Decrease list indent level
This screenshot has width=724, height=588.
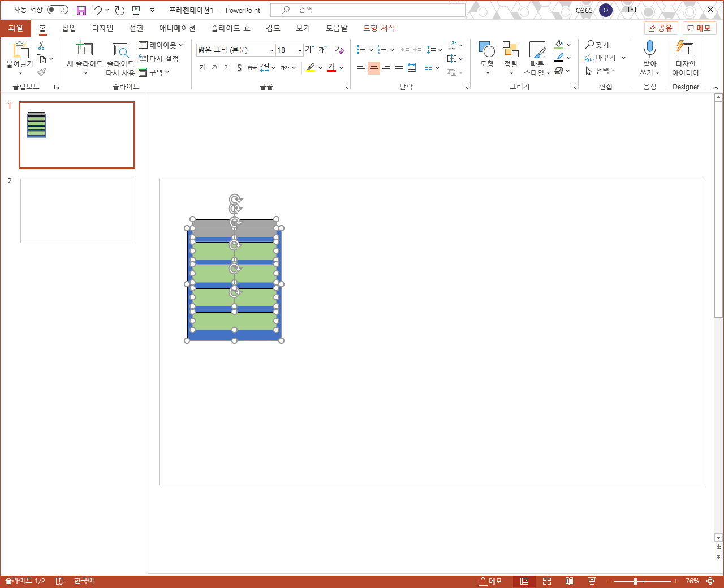click(405, 50)
